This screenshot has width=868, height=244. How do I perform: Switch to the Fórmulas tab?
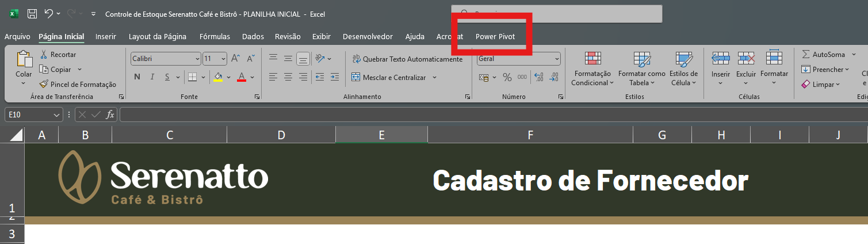tap(215, 36)
